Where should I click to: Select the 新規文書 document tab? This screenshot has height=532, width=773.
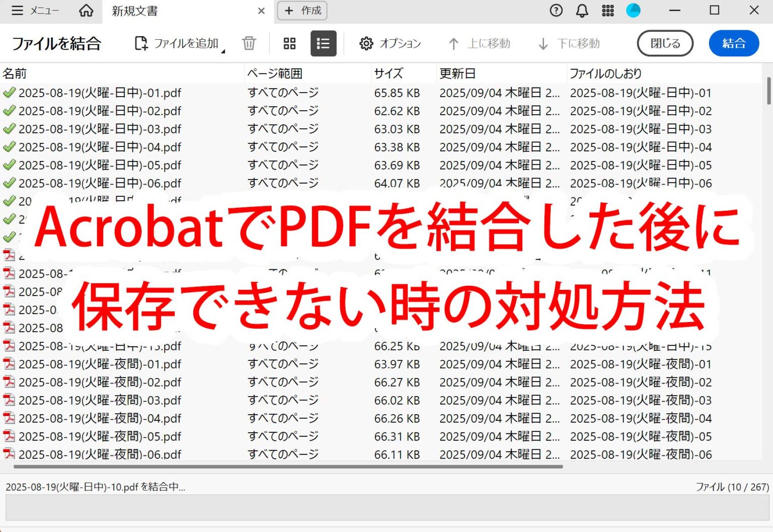(134, 11)
